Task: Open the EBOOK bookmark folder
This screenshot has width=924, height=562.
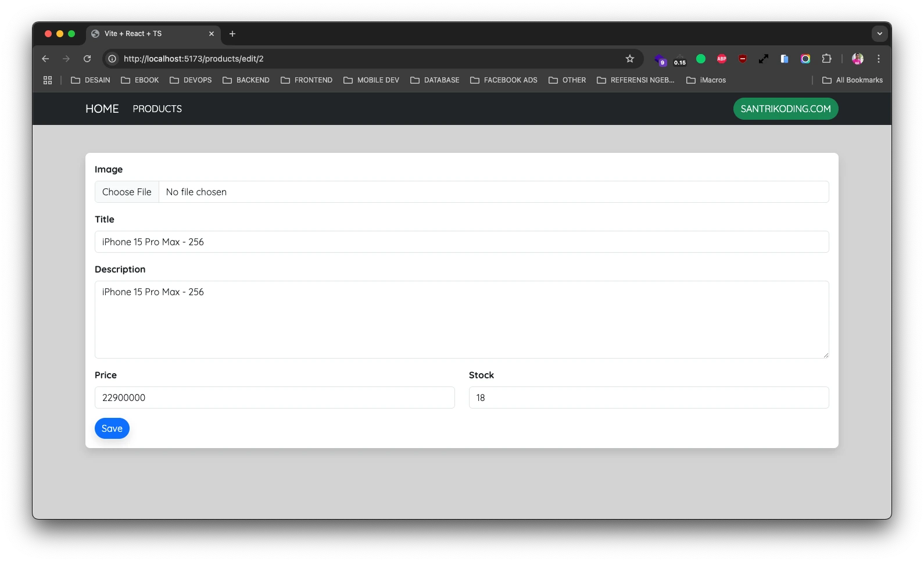Action: [140, 80]
